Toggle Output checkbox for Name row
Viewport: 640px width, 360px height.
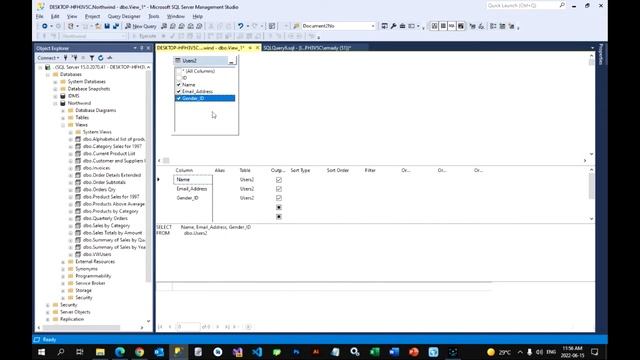point(279,180)
